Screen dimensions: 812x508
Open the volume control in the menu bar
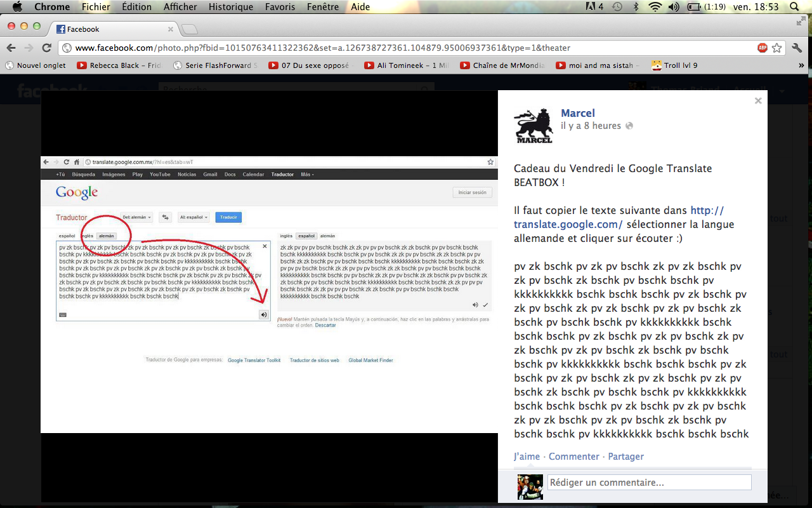[x=674, y=7]
